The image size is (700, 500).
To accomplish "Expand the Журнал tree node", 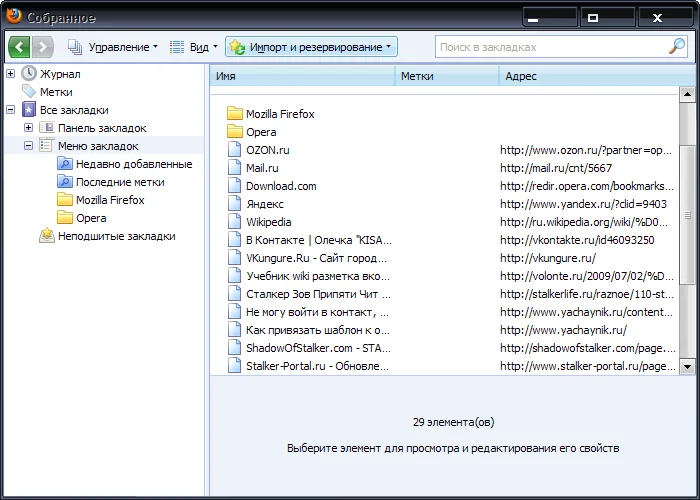I will 11,74.
